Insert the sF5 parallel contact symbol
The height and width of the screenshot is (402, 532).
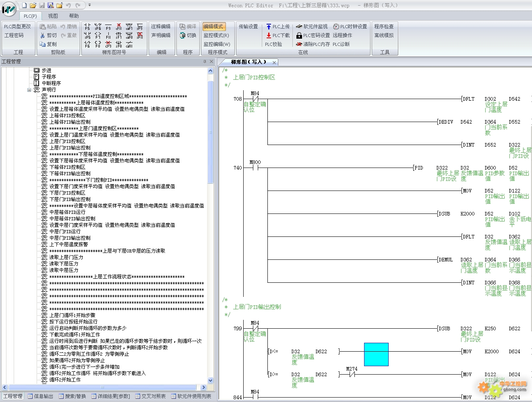coord(87,35)
